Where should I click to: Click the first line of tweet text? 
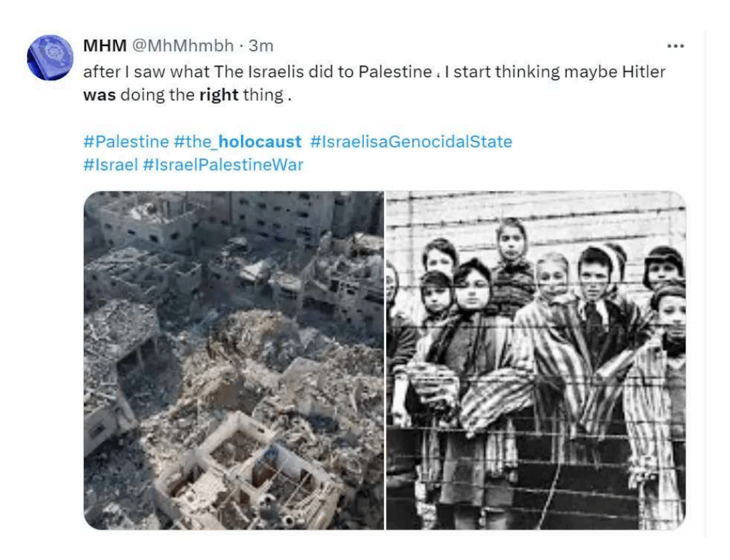coord(374,72)
